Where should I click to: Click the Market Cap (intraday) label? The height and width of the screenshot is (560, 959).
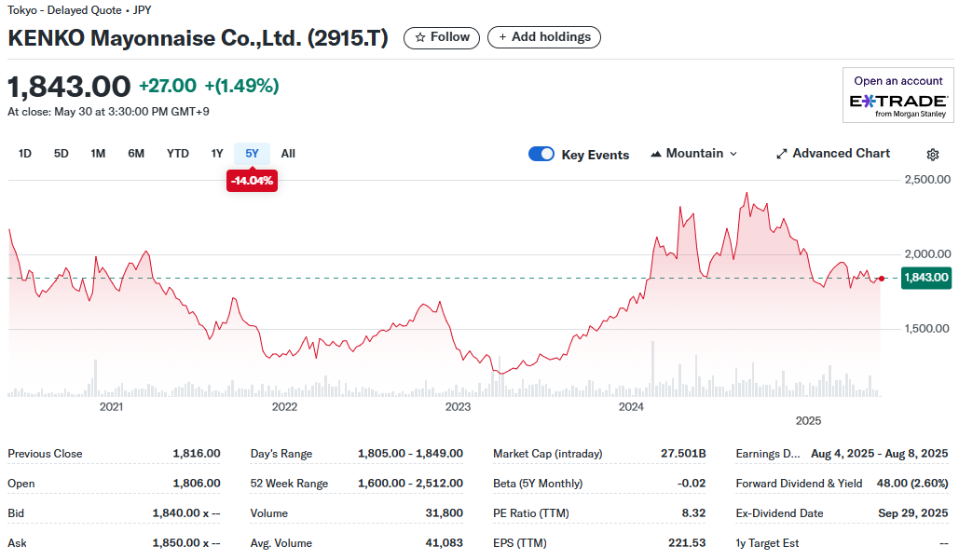[x=547, y=454]
